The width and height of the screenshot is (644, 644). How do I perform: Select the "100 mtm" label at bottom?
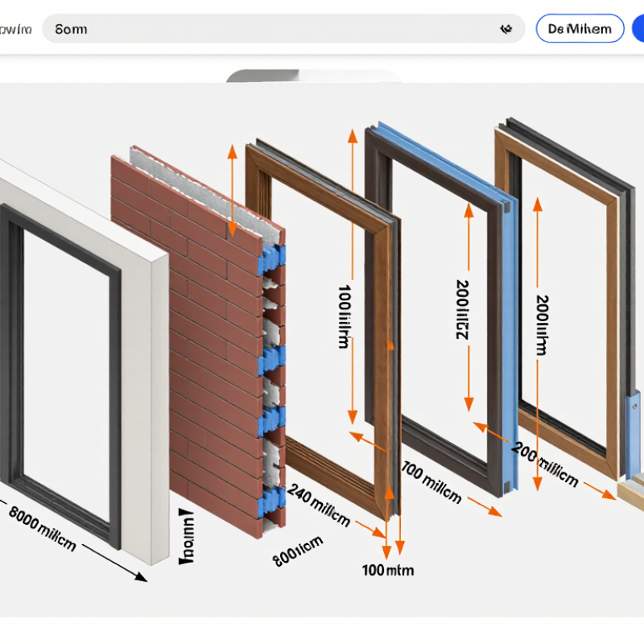(388, 570)
